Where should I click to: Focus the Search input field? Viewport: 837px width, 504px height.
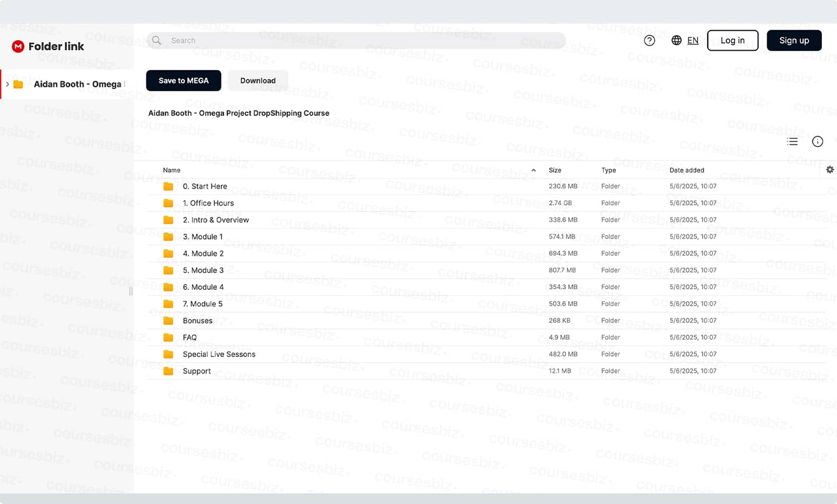tap(356, 40)
